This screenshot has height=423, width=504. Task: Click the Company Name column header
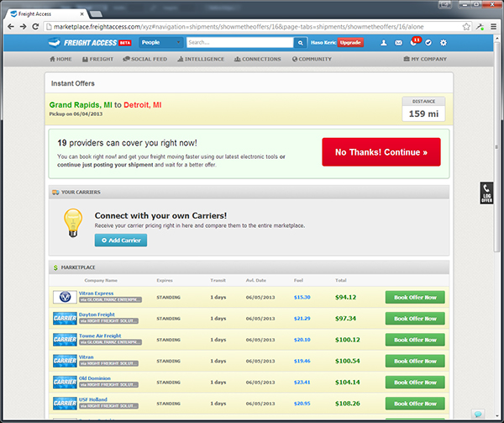pos(101,281)
